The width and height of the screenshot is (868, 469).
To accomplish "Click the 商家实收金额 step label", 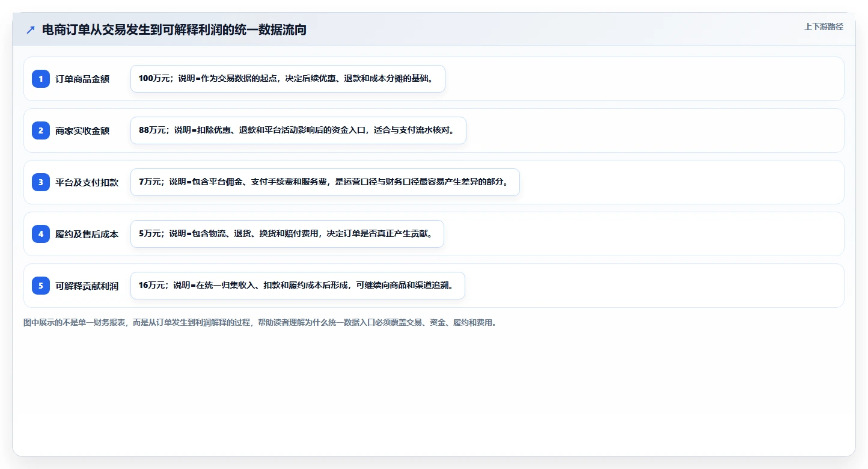I will pyautogui.click(x=82, y=130).
